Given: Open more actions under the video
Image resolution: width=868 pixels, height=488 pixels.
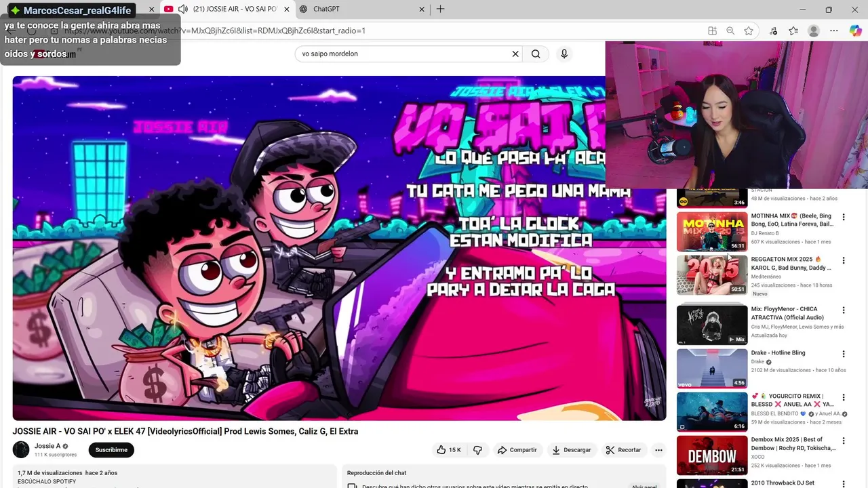Looking at the screenshot, I should [x=658, y=450].
